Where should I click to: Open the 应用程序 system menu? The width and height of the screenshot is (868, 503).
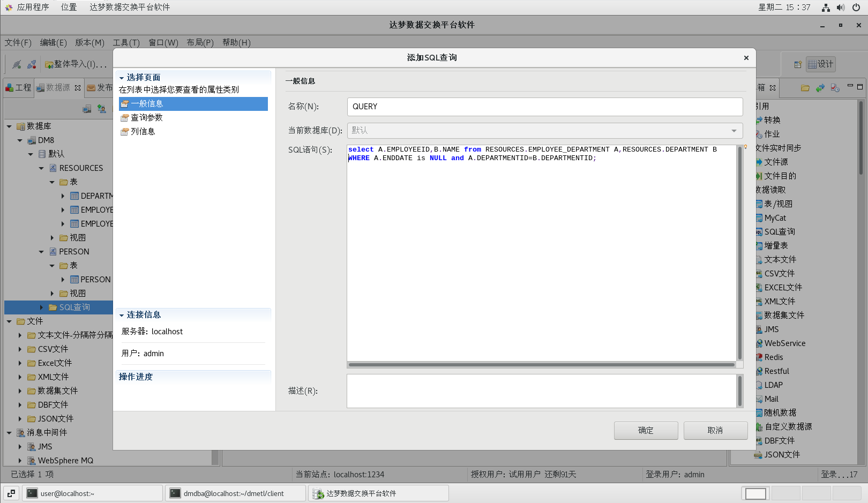pos(33,7)
